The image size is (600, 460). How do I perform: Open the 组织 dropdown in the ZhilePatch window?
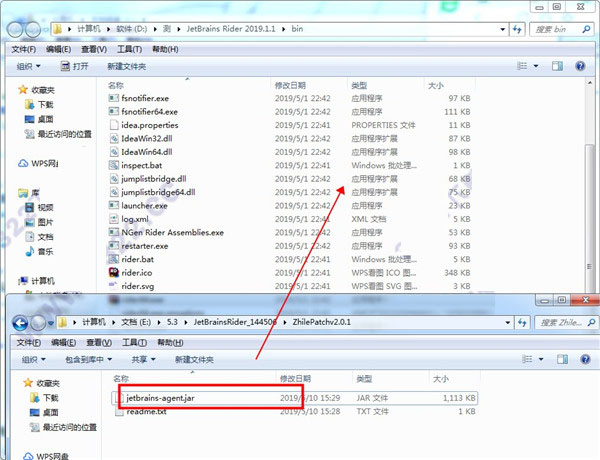[34, 359]
